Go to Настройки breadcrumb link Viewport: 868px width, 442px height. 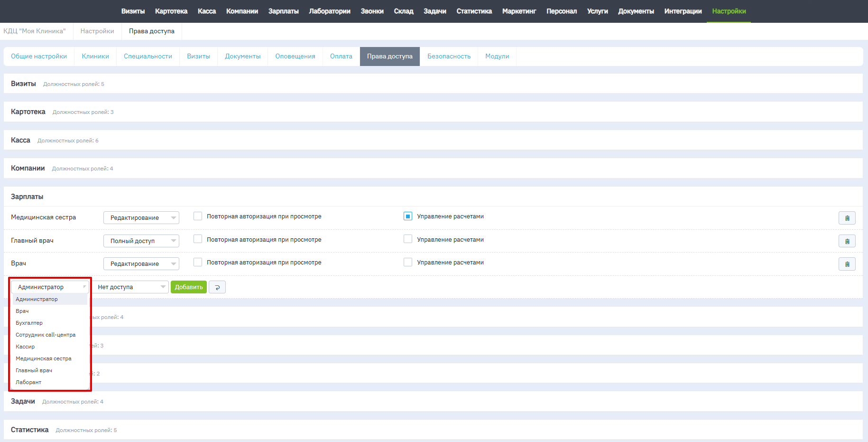(97, 31)
